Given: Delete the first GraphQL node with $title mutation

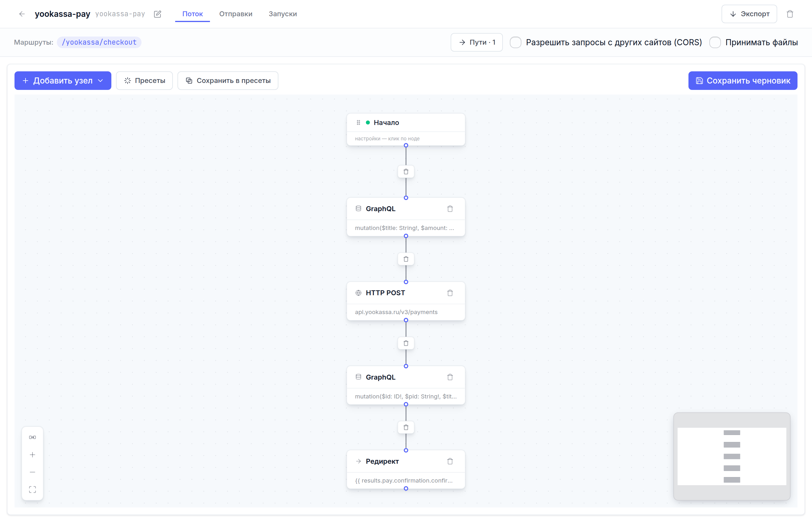Looking at the screenshot, I should 450,209.
